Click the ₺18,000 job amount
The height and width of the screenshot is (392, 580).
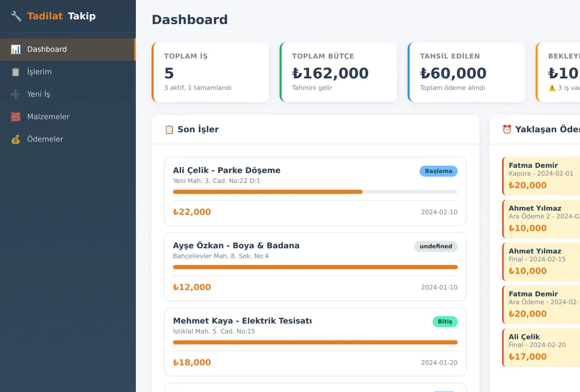[192, 363]
